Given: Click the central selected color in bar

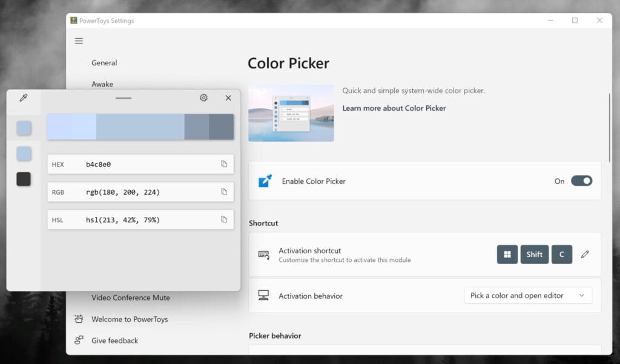Looking at the screenshot, I should (140, 127).
